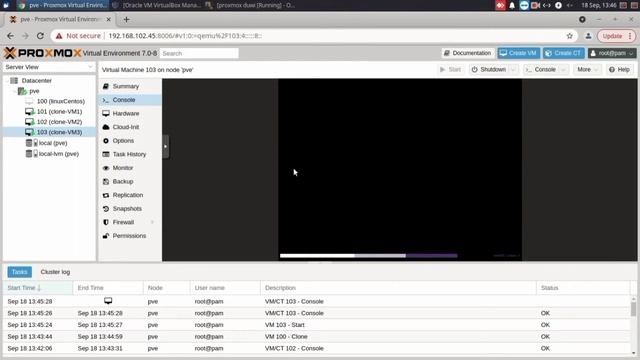Click the Cloud-Init cloud icon
640x360 pixels.
coord(106,127)
